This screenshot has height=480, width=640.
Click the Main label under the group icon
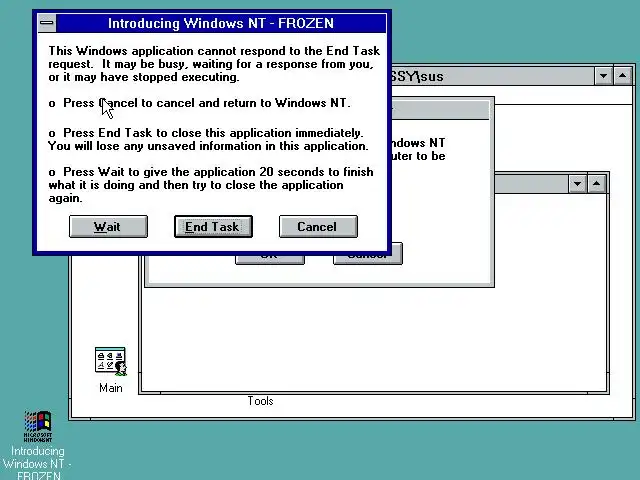click(111, 388)
